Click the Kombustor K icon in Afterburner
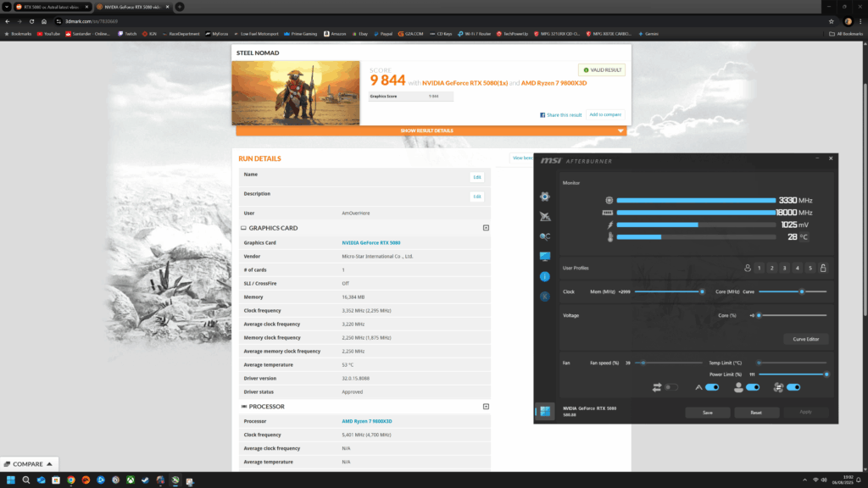 (545, 296)
